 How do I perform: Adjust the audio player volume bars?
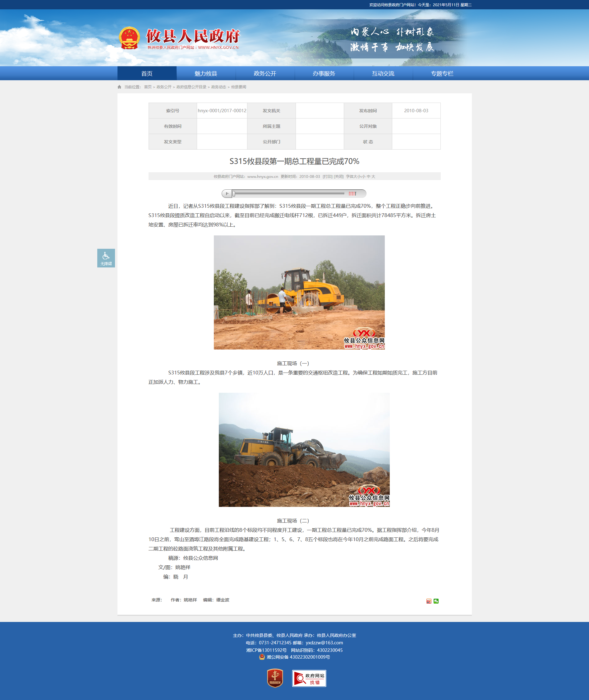tap(352, 193)
